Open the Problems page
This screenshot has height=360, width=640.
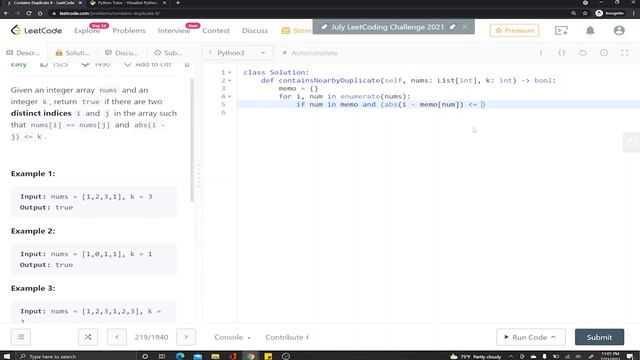[x=129, y=31]
